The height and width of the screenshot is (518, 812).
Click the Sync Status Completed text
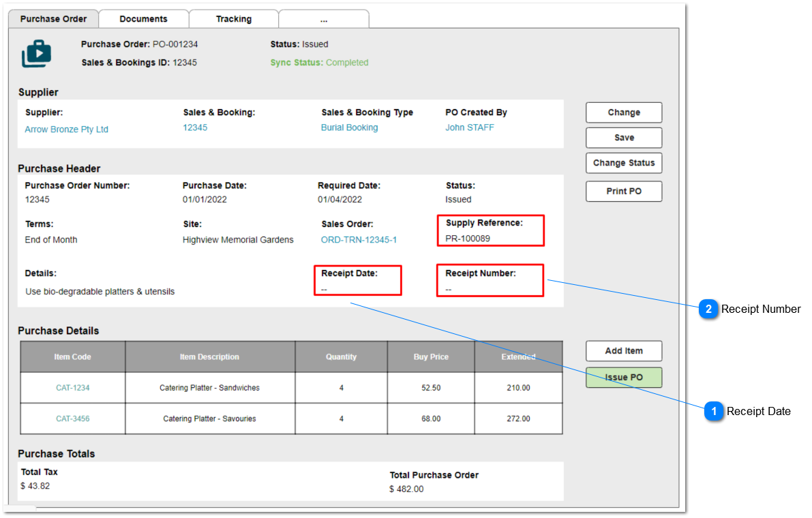tap(320, 63)
